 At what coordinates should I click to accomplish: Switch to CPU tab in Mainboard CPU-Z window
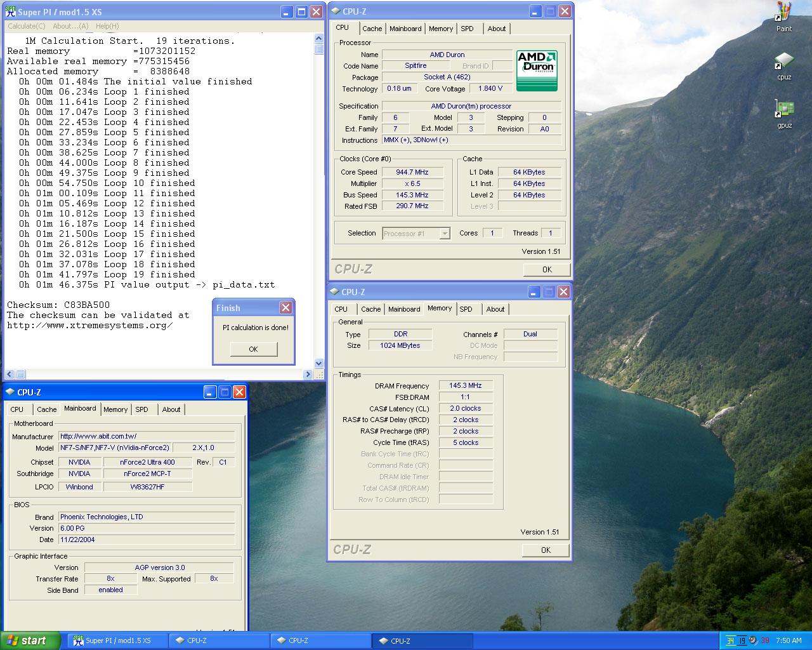click(17, 409)
